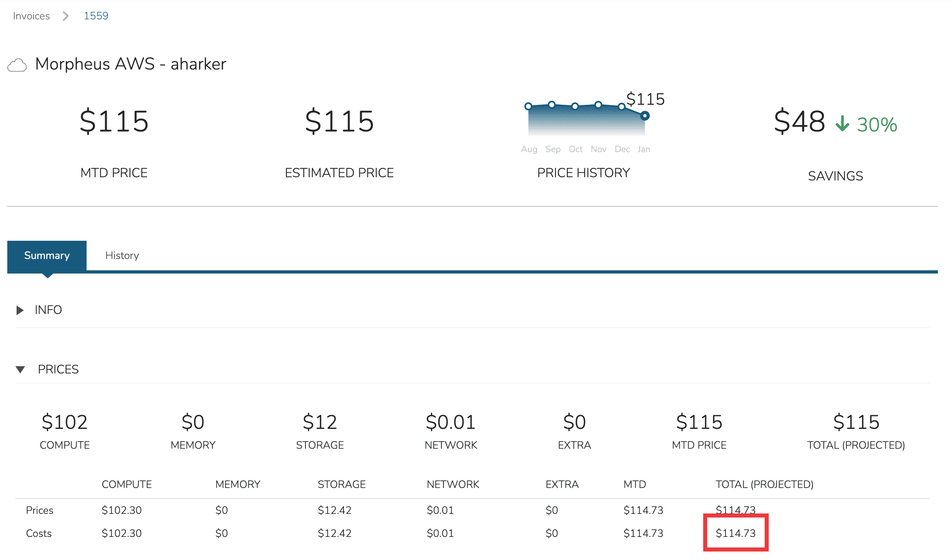The width and height of the screenshot is (950, 560).
Task: Click the Oct point in the chart
Action: click(575, 106)
